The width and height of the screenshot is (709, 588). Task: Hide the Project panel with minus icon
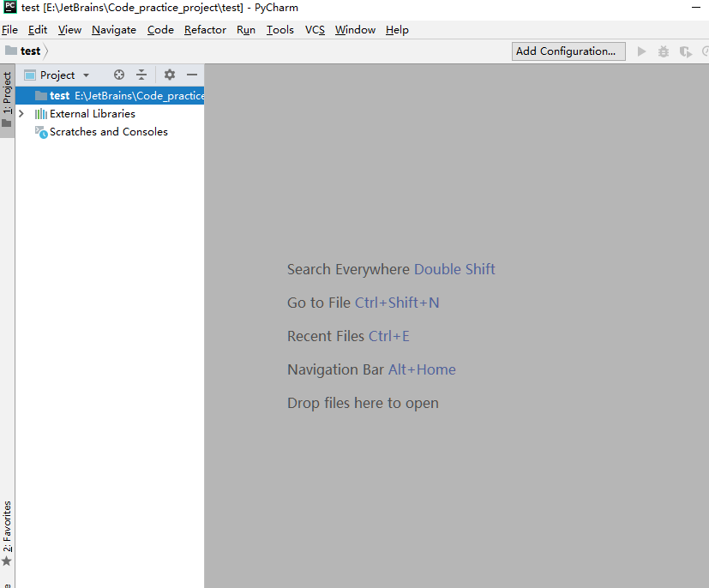tap(192, 75)
